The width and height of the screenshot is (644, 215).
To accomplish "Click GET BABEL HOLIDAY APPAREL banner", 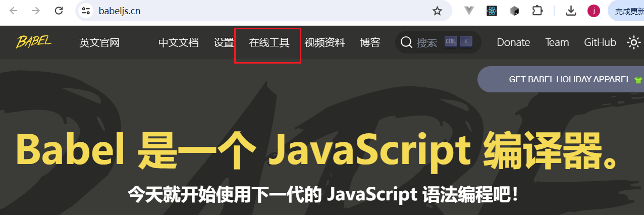I will (561, 79).
